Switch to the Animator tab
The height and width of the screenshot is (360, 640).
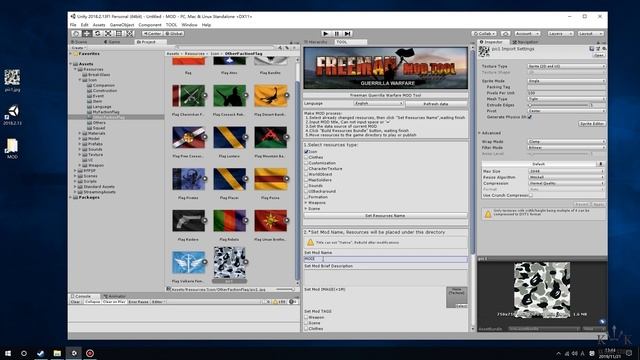pos(115,296)
